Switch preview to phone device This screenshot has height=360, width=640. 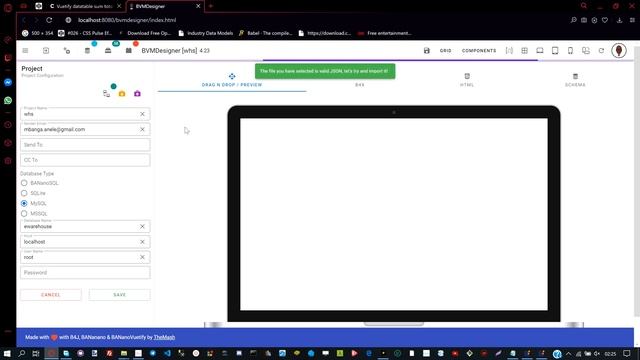(x=570, y=51)
